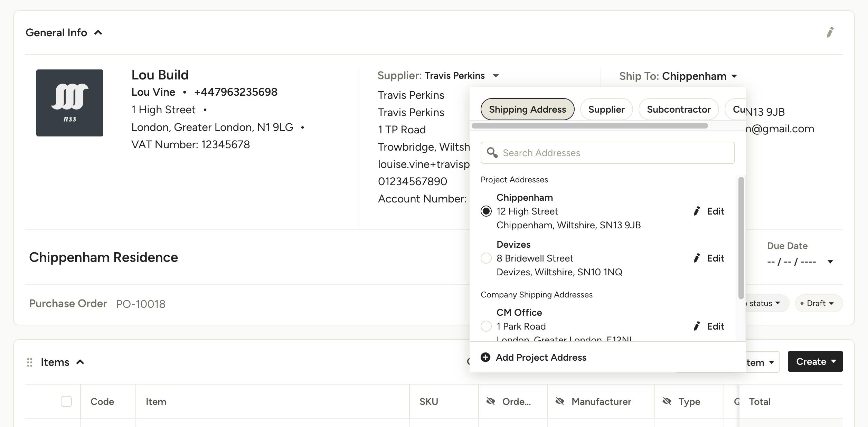868x427 pixels.
Task: Collapse the General Info section
Action: tap(98, 32)
